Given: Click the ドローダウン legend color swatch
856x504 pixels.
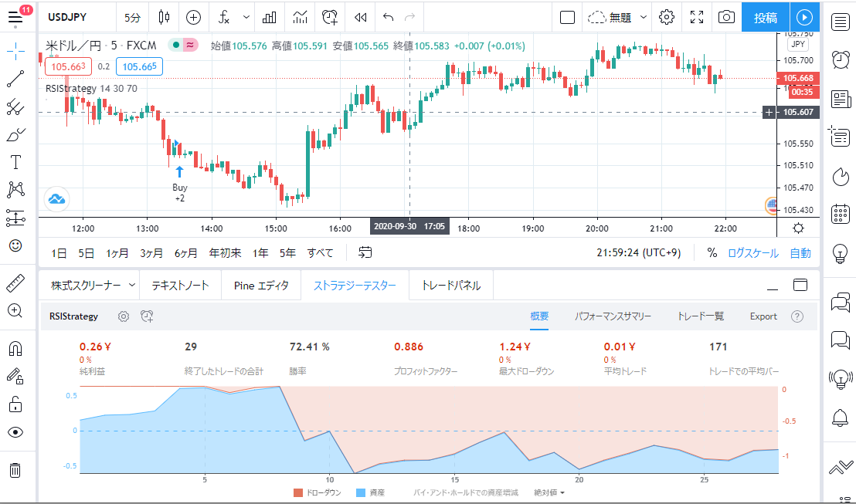Looking at the screenshot, I should coord(299,492).
